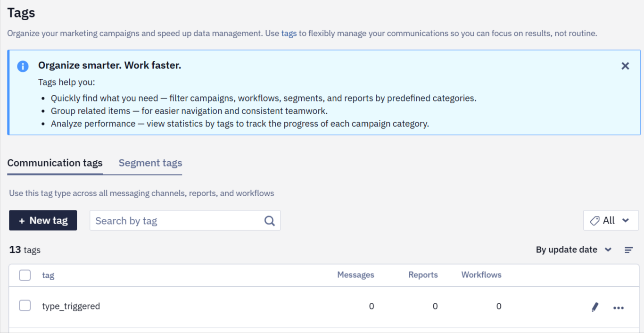Create a New tag
Viewport: 644px width, 333px height.
[43, 220]
